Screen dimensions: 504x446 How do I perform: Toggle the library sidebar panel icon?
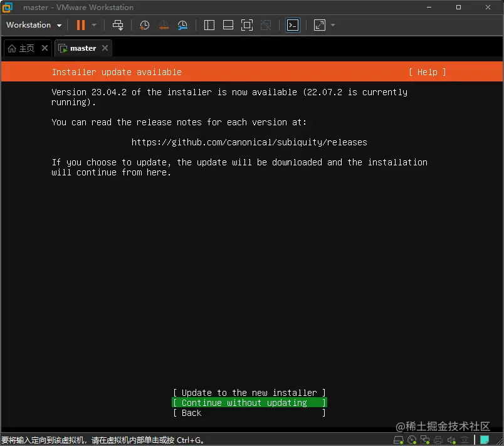point(209,25)
